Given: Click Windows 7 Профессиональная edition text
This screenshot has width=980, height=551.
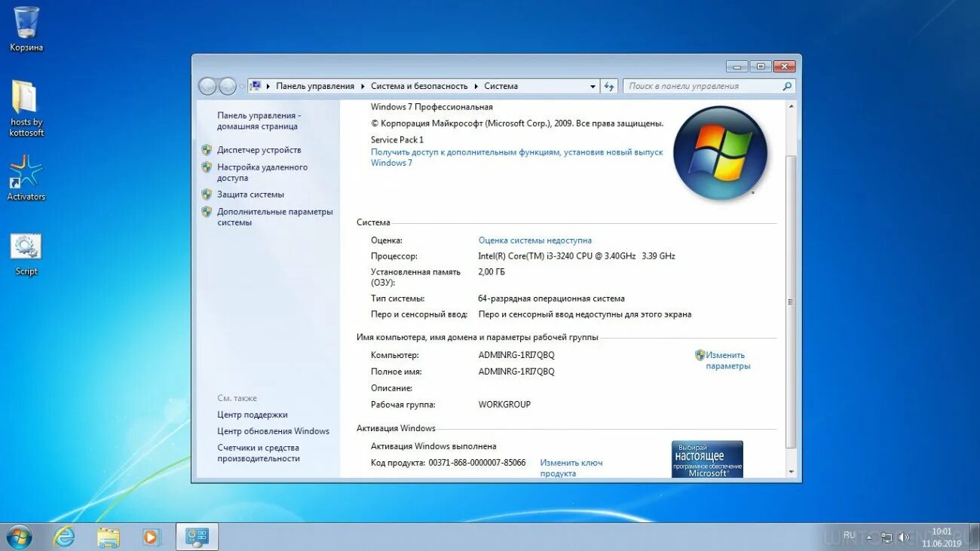Looking at the screenshot, I should point(432,107).
